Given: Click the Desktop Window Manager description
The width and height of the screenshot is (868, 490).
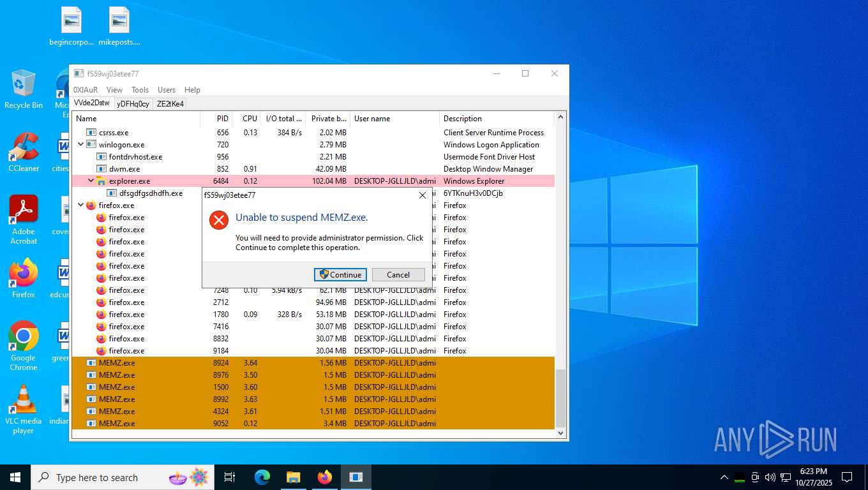Looking at the screenshot, I should pos(488,169).
